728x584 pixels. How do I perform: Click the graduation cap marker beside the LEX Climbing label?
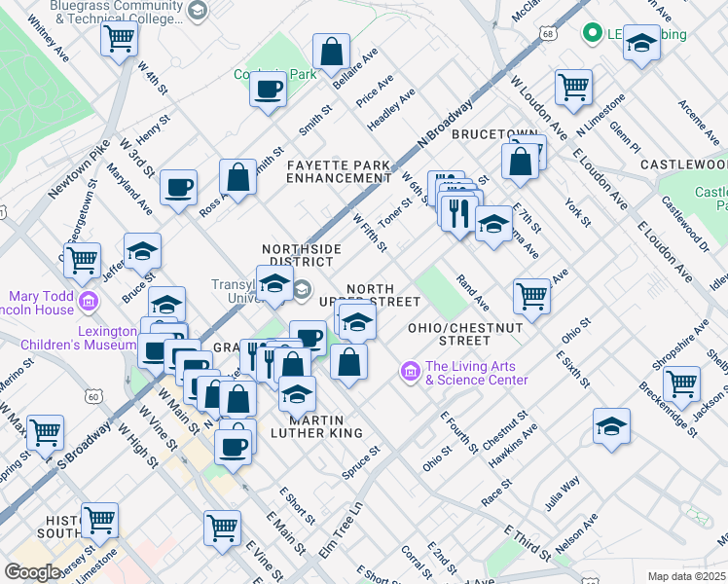pos(641,44)
